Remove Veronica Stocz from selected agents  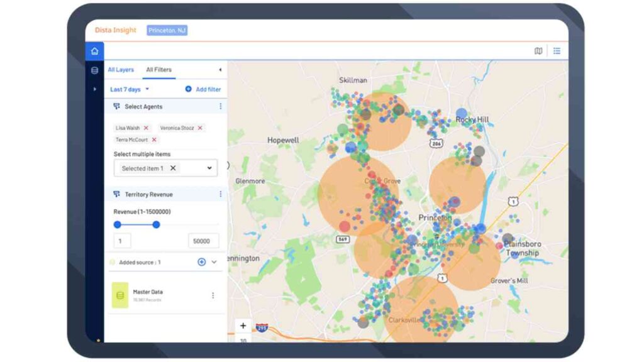coord(200,128)
